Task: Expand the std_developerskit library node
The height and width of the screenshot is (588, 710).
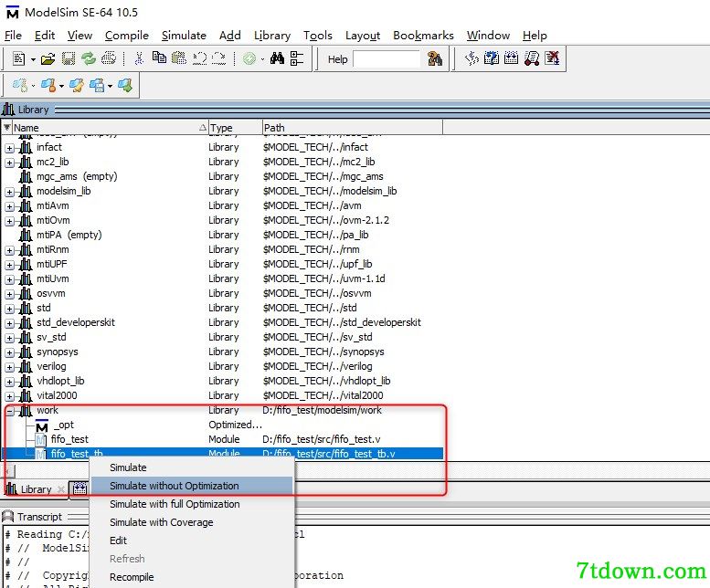Action: [x=9, y=323]
